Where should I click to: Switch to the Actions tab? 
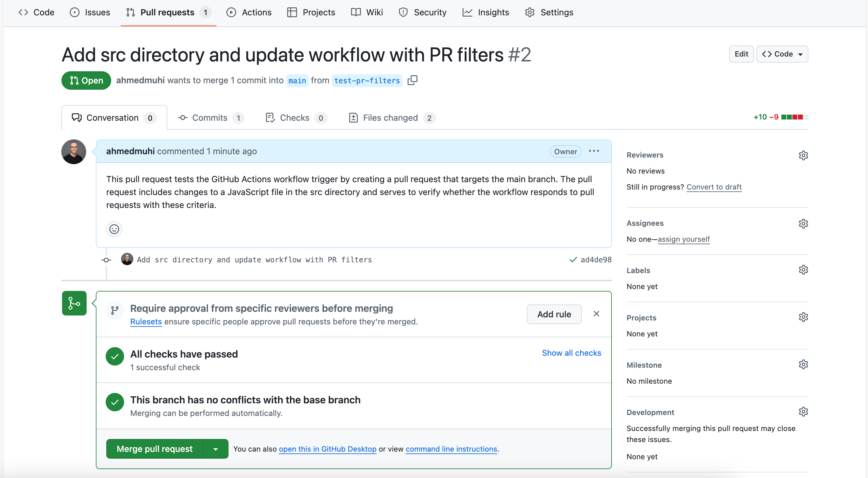[249, 13]
